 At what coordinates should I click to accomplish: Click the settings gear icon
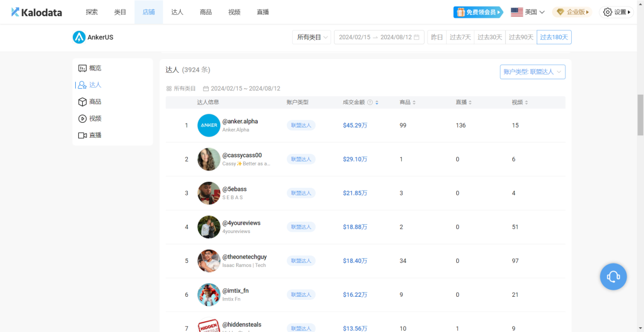607,12
